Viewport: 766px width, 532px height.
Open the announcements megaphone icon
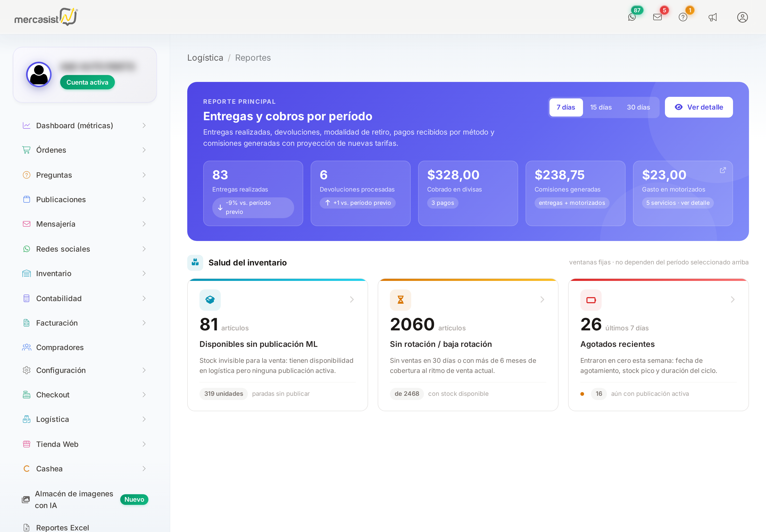point(713,17)
